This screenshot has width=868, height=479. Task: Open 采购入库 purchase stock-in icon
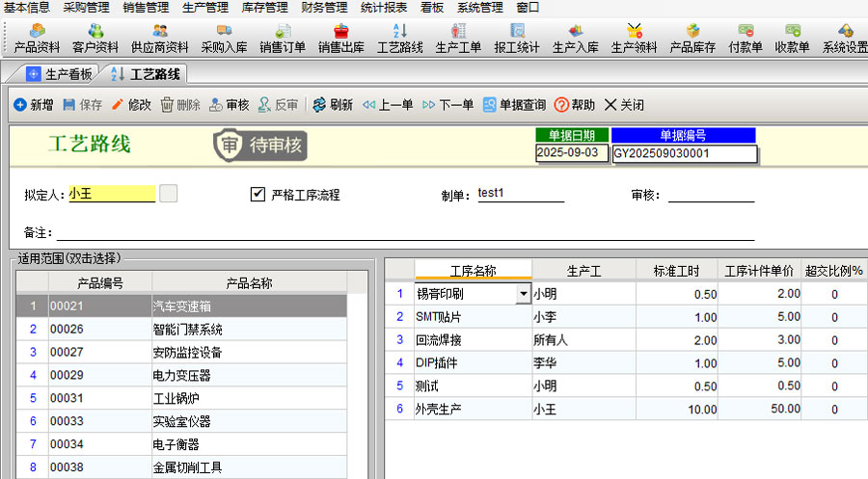point(224,39)
